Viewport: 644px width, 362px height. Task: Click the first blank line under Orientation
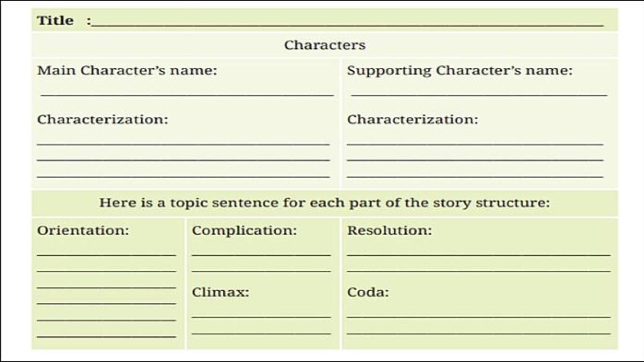[106, 254]
